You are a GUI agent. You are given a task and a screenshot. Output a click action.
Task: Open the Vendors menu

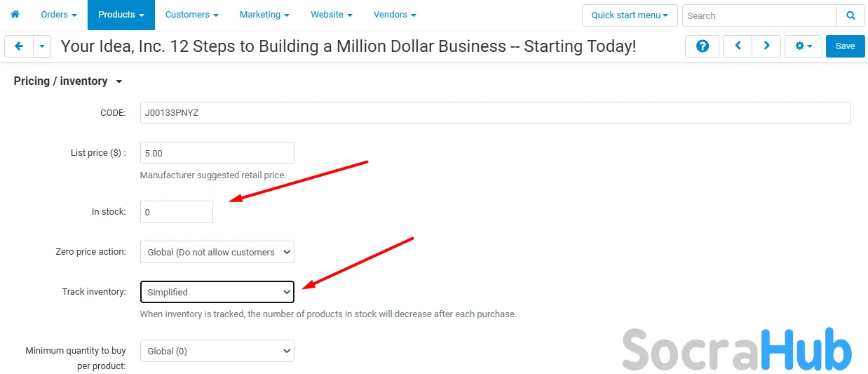tap(395, 15)
